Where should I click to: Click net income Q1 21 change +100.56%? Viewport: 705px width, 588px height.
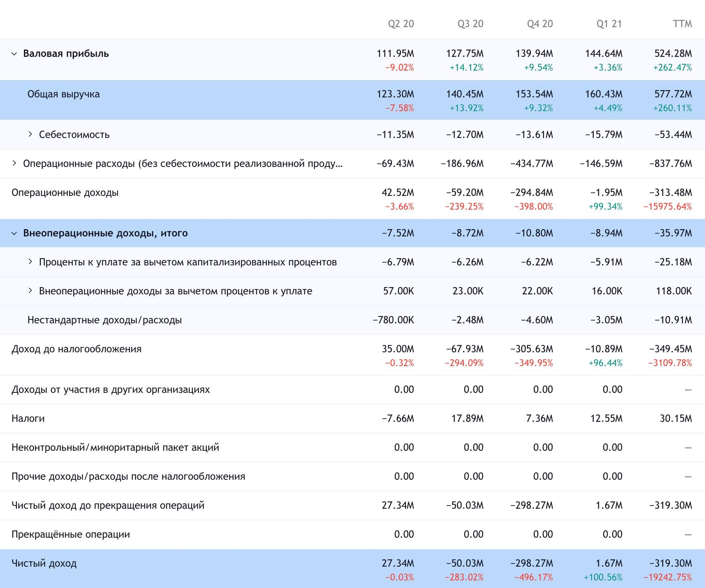(603, 577)
